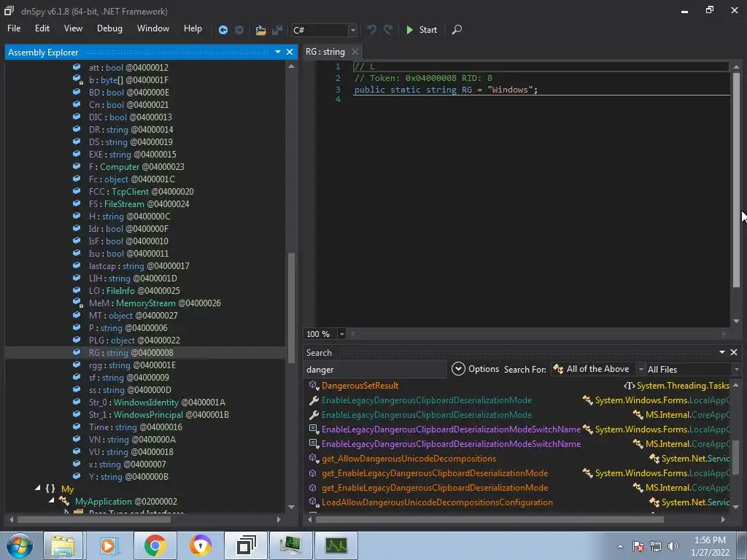Open File Explorer from taskbar
Viewport: 747px width, 560px height.
pos(63,545)
